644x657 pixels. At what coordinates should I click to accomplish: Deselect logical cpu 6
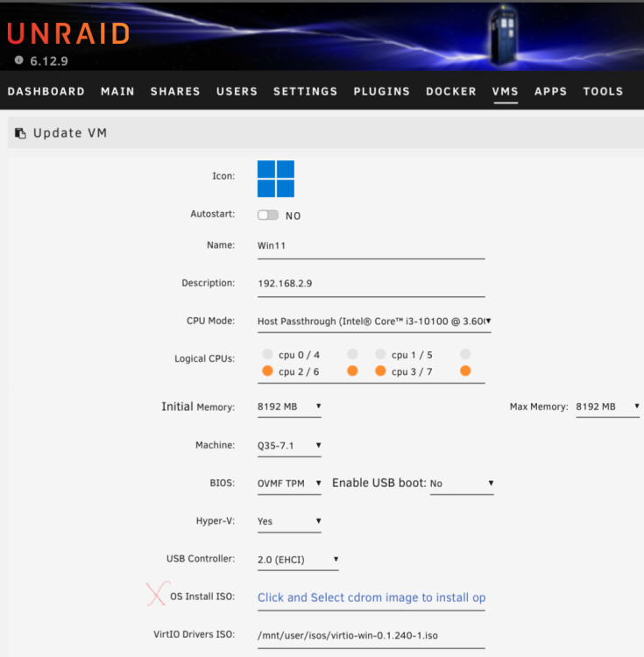352,371
